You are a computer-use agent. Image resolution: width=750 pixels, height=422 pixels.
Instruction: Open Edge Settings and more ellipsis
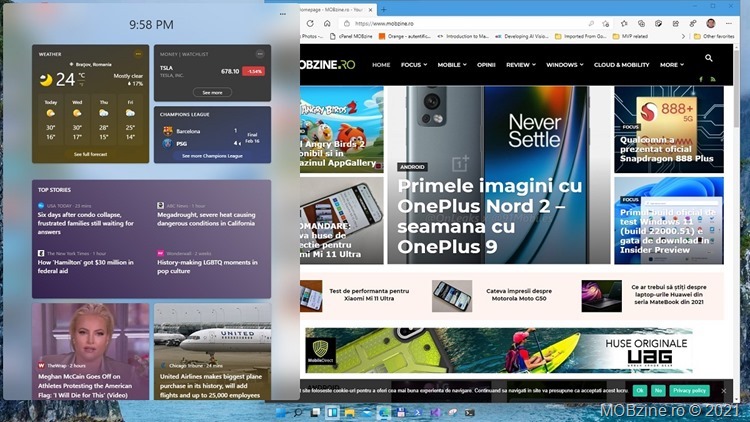point(729,23)
